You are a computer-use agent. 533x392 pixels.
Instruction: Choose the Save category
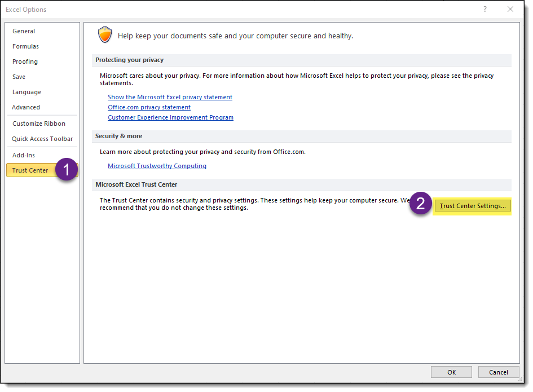click(19, 77)
